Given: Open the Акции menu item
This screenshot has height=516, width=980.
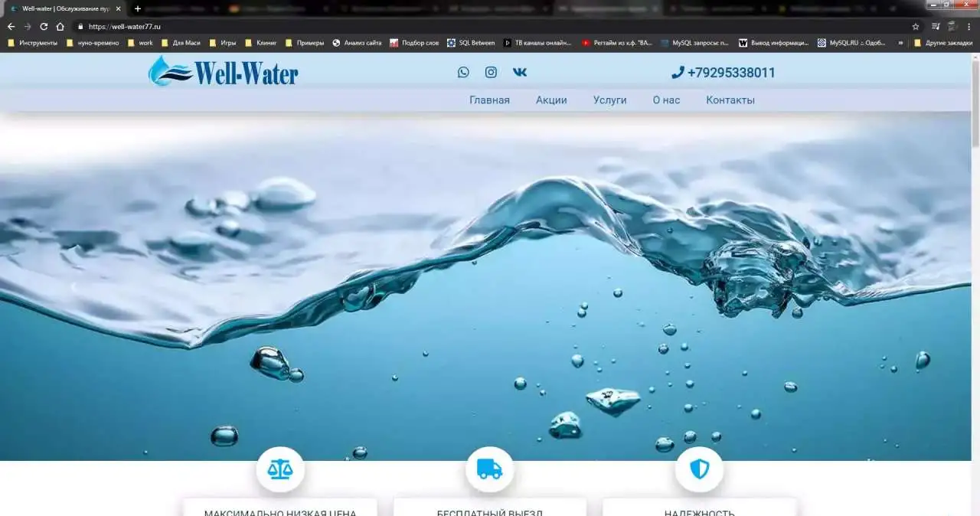Looking at the screenshot, I should 551,100.
